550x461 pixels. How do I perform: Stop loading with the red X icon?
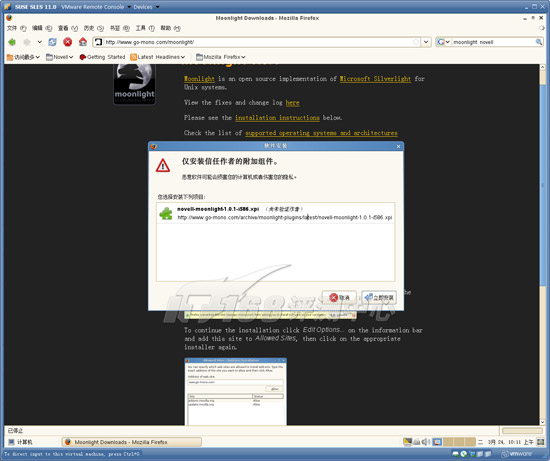(67, 42)
